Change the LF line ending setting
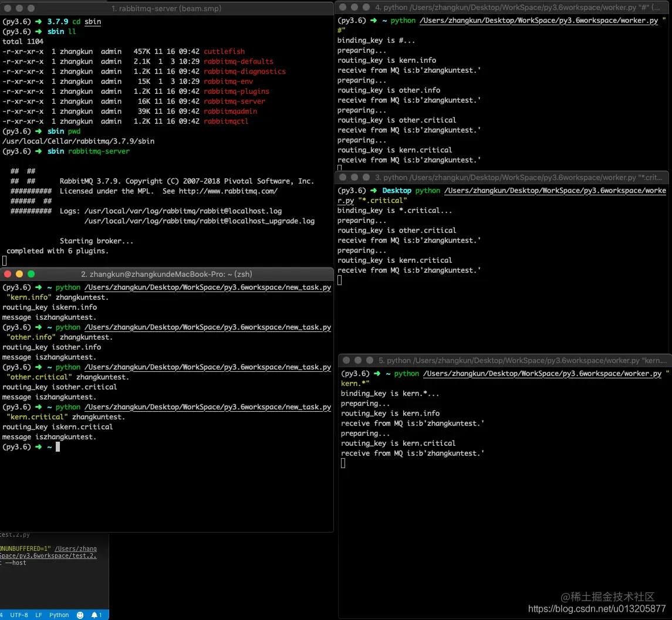This screenshot has height=620, width=672. [x=39, y=615]
